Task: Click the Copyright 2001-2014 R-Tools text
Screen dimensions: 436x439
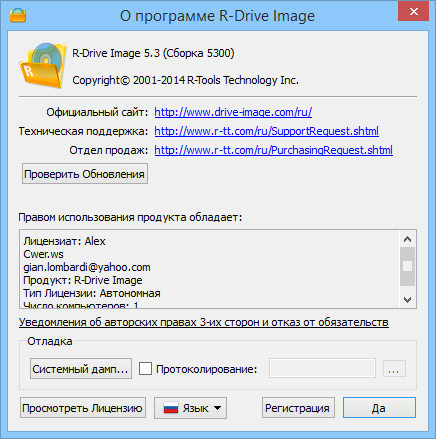Action: 185,80
